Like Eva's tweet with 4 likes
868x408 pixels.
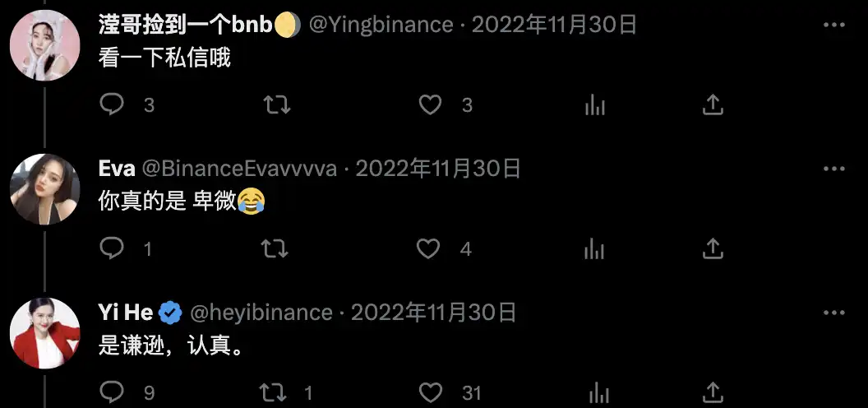pyautogui.click(x=428, y=249)
